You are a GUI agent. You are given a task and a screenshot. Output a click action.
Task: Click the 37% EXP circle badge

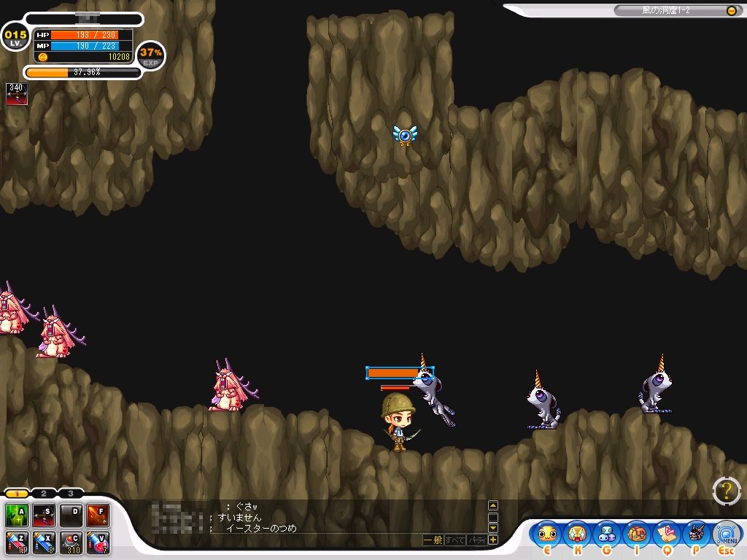pos(151,57)
